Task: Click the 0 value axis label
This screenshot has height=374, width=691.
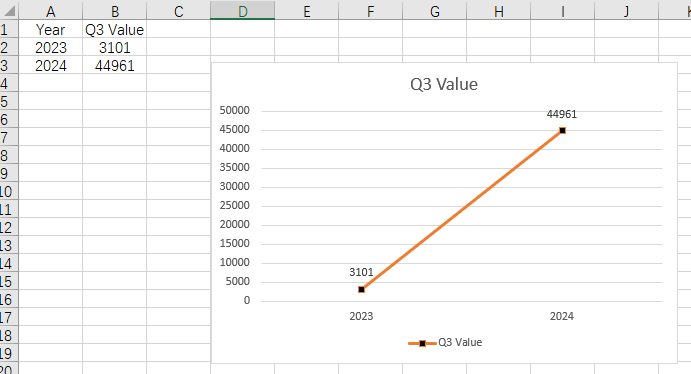Action: [x=247, y=300]
